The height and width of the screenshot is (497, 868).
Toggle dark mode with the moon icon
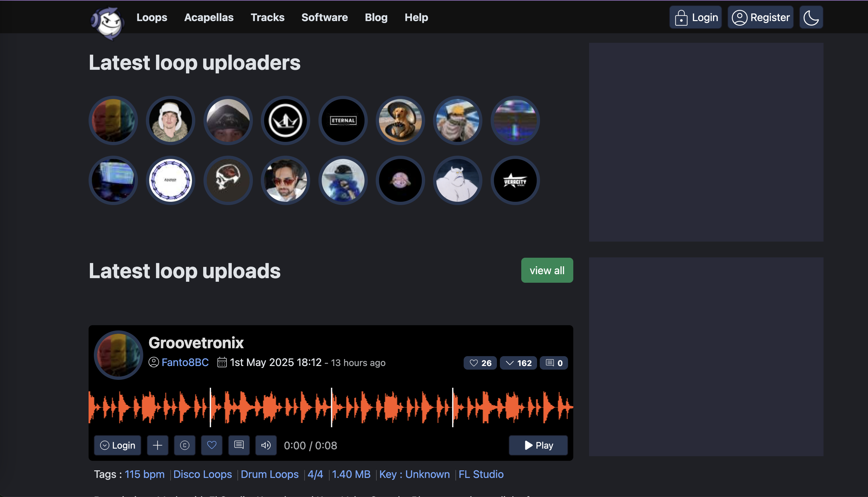[811, 17]
